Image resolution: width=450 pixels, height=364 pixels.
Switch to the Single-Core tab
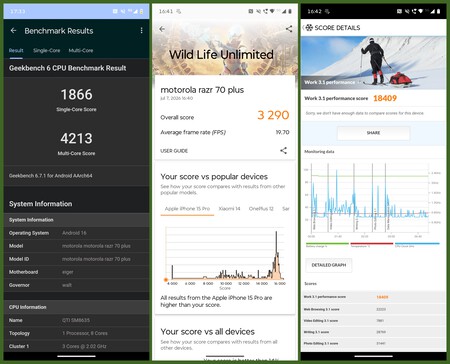pyautogui.click(x=47, y=51)
